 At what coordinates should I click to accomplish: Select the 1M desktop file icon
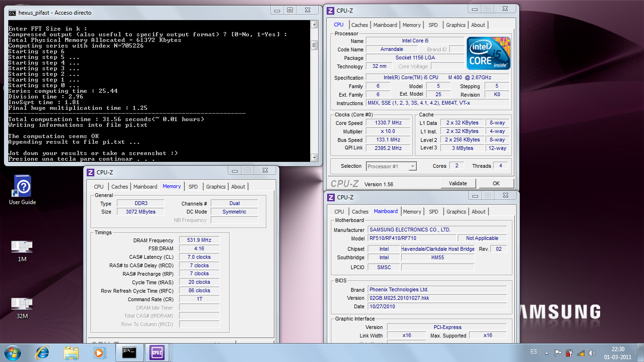click(x=22, y=251)
